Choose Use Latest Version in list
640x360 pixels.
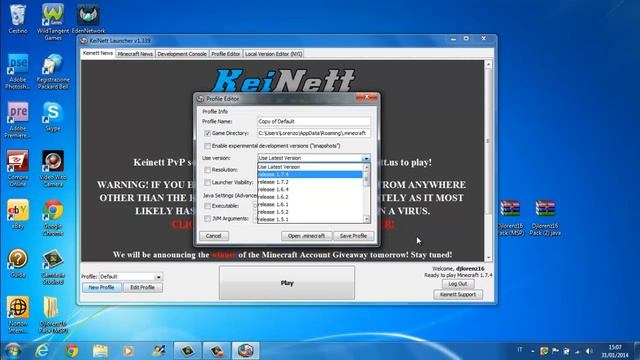point(309,167)
